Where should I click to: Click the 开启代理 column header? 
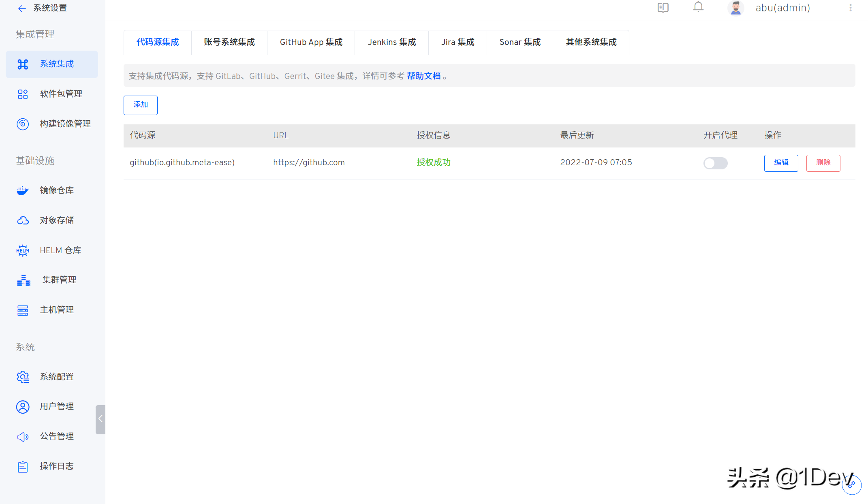coord(720,136)
